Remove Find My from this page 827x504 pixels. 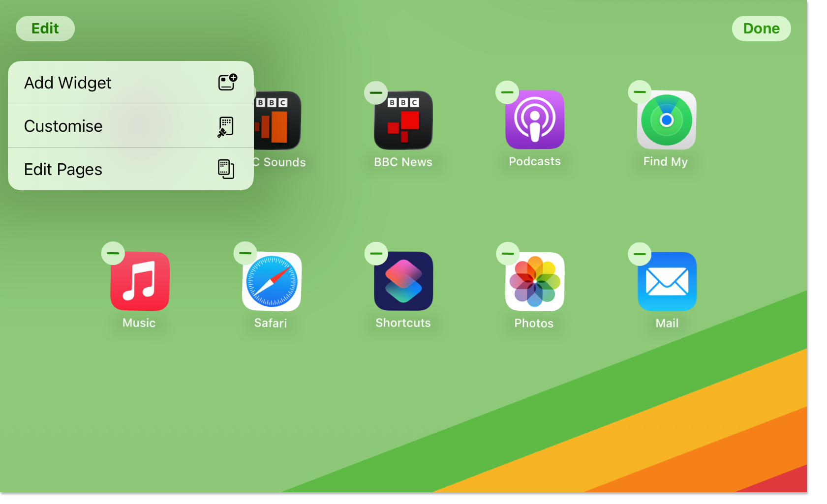tap(639, 92)
